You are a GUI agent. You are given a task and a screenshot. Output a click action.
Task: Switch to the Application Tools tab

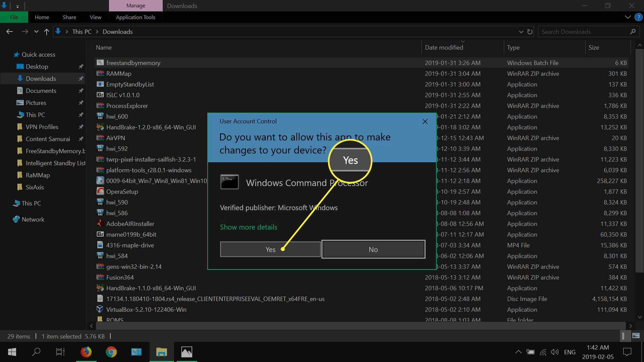[x=136, y=17]
